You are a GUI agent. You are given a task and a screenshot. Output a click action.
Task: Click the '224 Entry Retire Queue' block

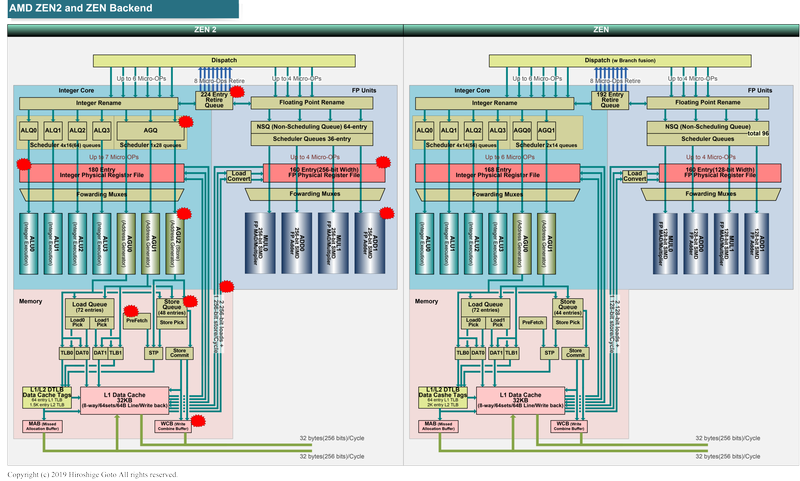tap(214, 100)
